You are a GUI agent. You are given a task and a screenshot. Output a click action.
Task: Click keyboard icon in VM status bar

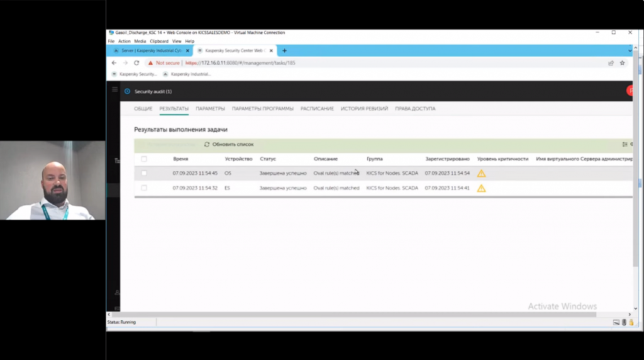click(x=616, y=323)
